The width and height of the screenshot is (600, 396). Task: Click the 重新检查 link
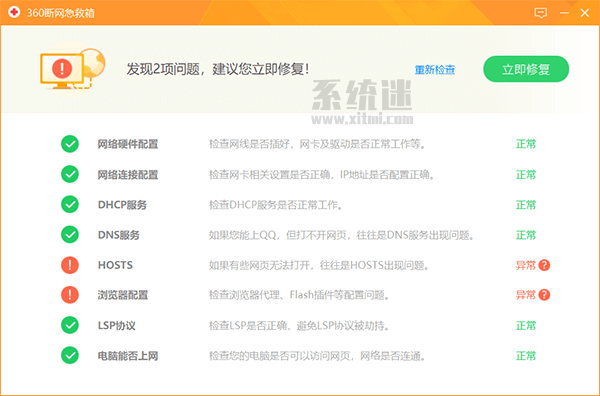click(x=435, y=70)
